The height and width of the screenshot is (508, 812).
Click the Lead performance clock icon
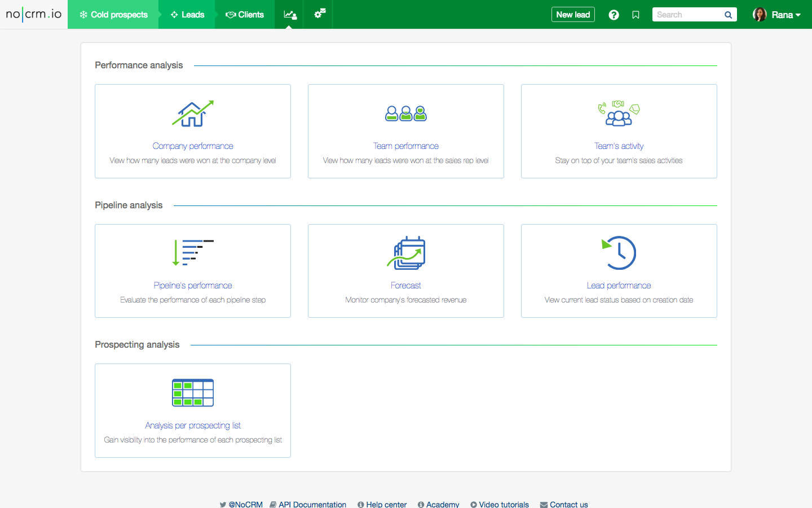pyautogui.click(x=619, y=252)
